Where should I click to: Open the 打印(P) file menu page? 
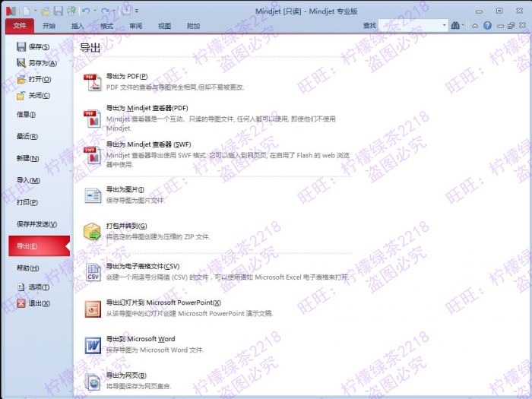(x=27, y=202)
